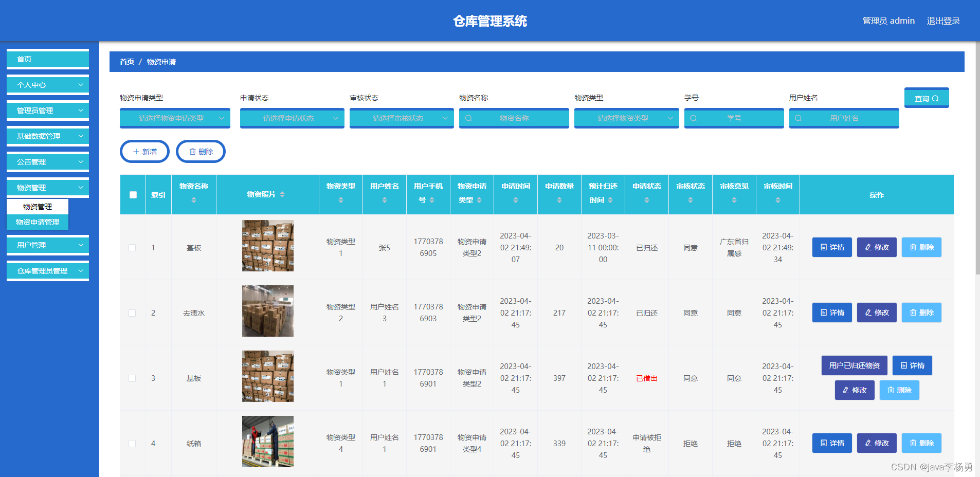Click the 查询 search button
Image resolution: width=980 pixels, height=477 pixels.
pos(927,98)
